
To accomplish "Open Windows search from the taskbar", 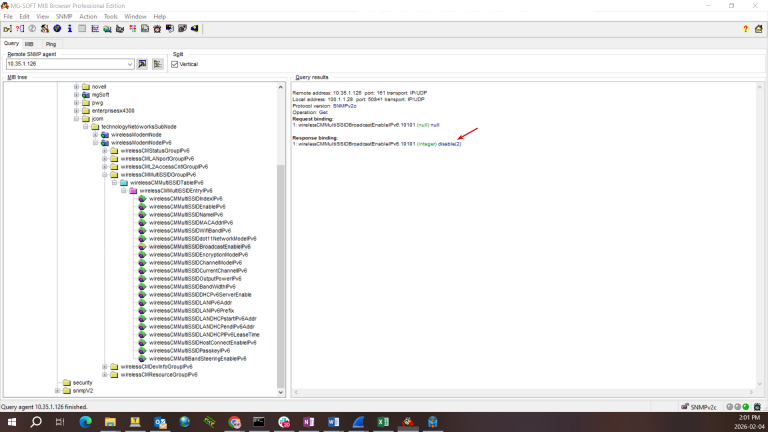I will [x=36, y=422].
